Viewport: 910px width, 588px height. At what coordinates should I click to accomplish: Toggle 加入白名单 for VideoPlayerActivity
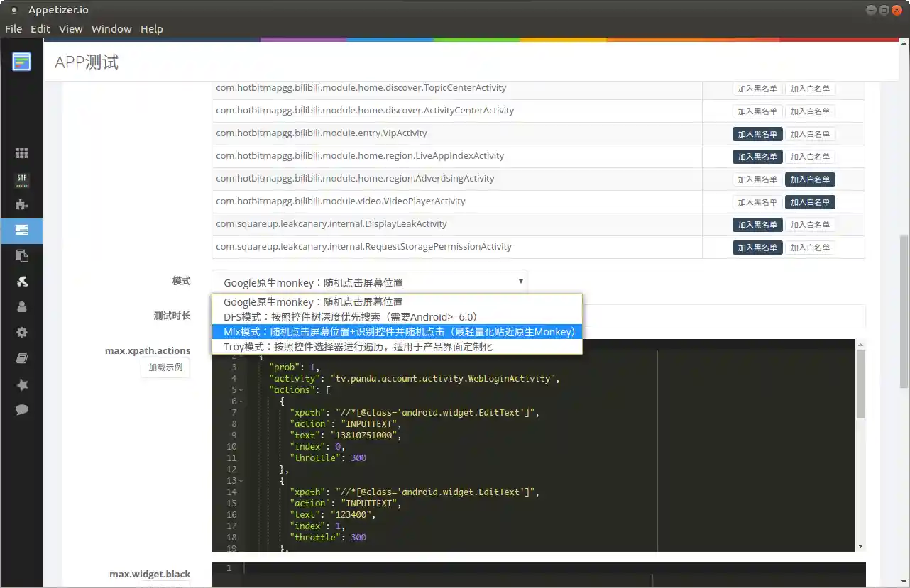(x=810, y=202)
